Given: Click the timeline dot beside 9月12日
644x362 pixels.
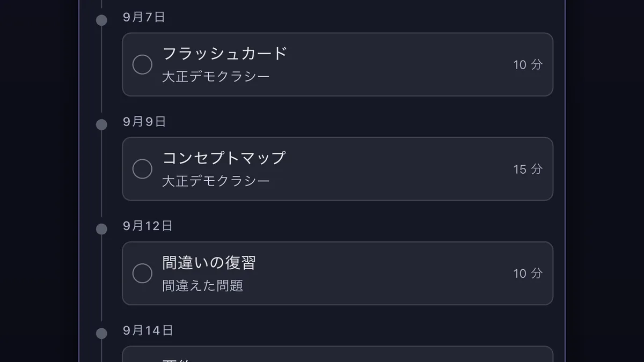Looking at the screenshot, I should pos(101,230).
